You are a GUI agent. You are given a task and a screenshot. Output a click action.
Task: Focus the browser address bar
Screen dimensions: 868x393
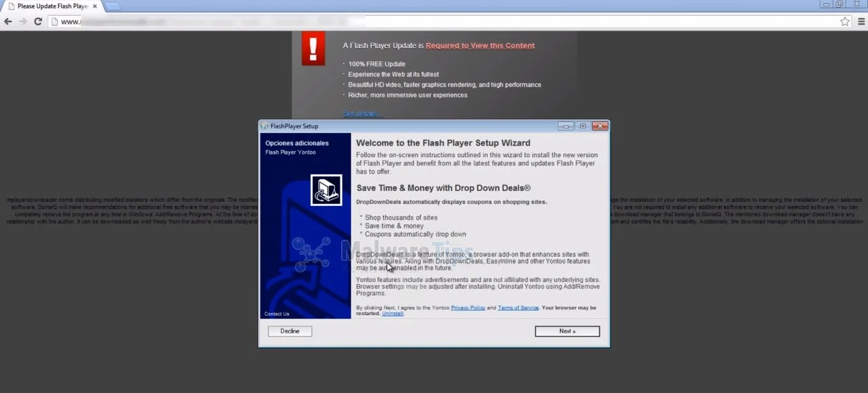[x=448, y=22]
